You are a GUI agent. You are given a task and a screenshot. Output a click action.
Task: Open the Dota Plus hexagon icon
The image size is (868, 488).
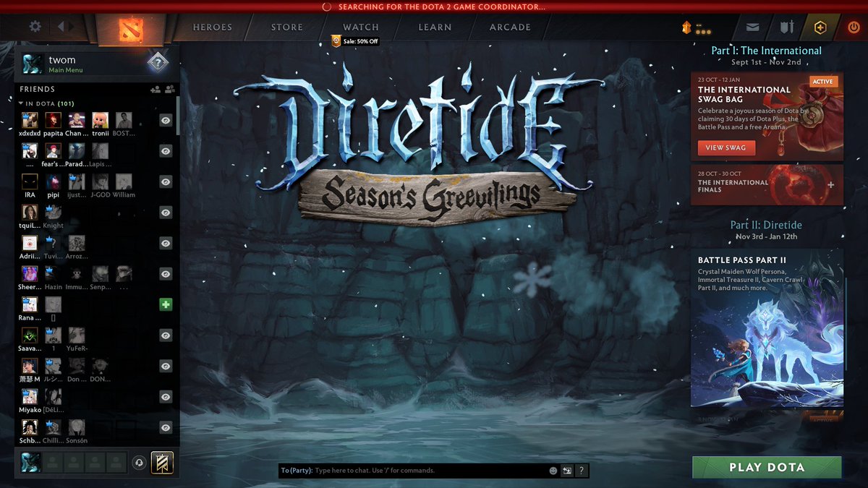[x=820, y=27]
